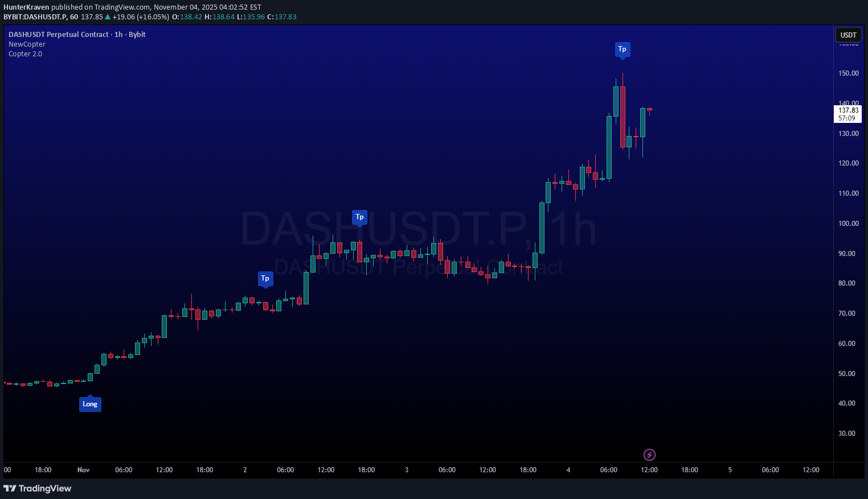Image resolution: width=868 pixels, height=499 pixels.
Task: Click the BYBIT:DASHUSDT.P symbol name
Action: tap(34, 17)
